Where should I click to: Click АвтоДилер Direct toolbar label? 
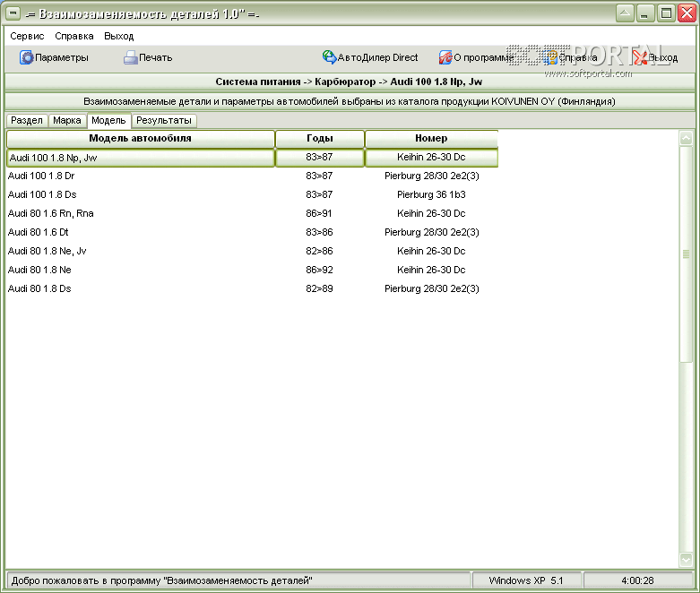pos(377,57)
